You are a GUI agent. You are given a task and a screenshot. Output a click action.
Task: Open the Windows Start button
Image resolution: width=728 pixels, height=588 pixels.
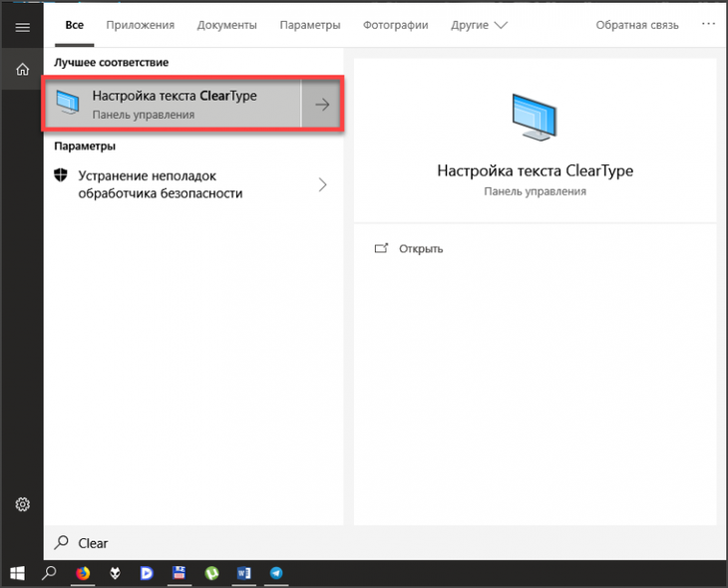[x=17, y=574]
